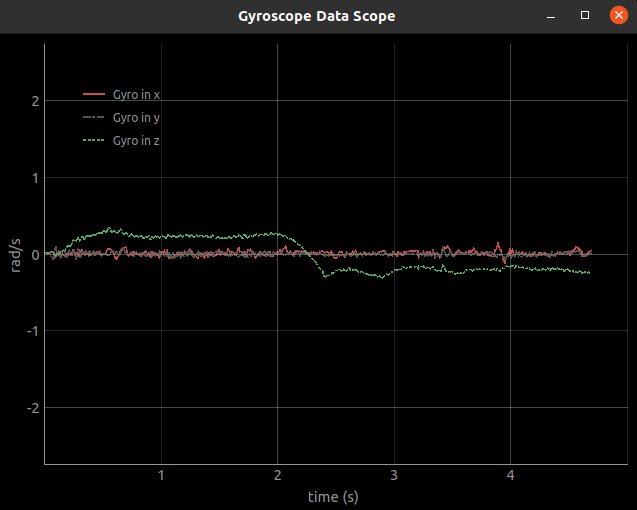This screenshot has height=510, width=637.
Task: Select the gray dash-dot sample for Gyro y
Action: [x=94, y=117]
